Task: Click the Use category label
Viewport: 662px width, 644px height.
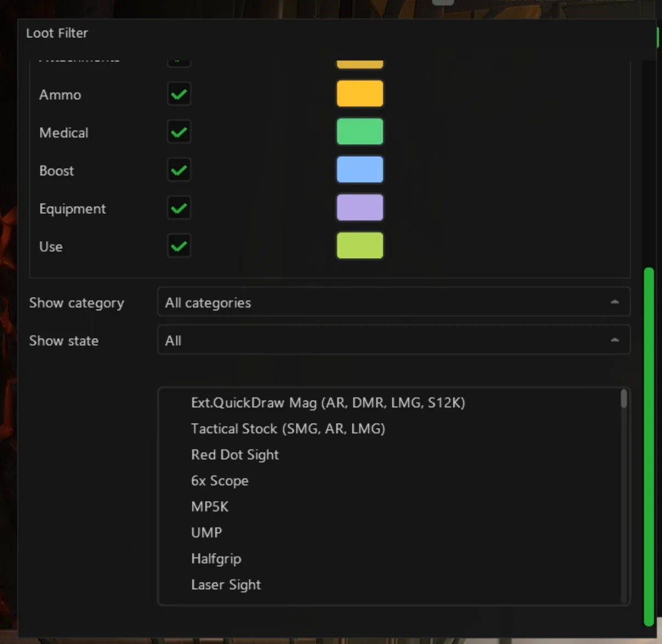Action: click(x=51, y=247)
